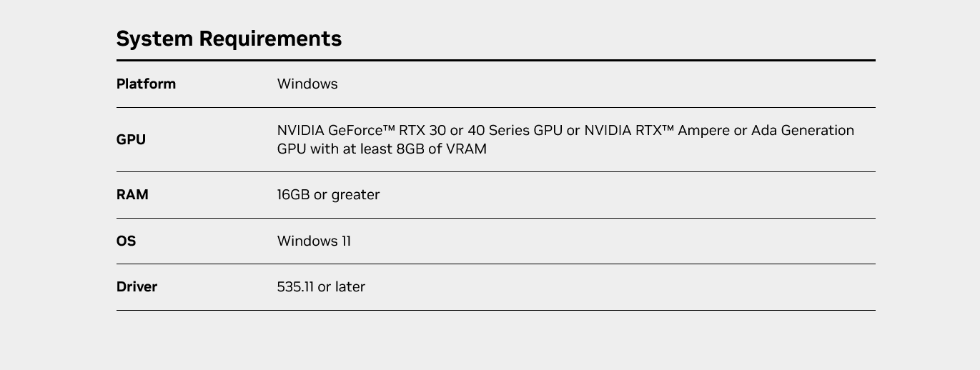Click the thick rule under the heading

point(496,60)
